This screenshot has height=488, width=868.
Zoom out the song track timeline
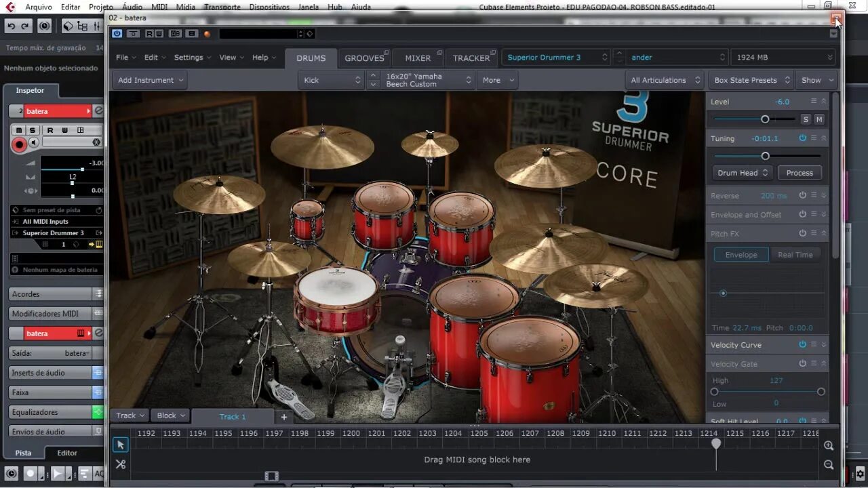[829, 464]
